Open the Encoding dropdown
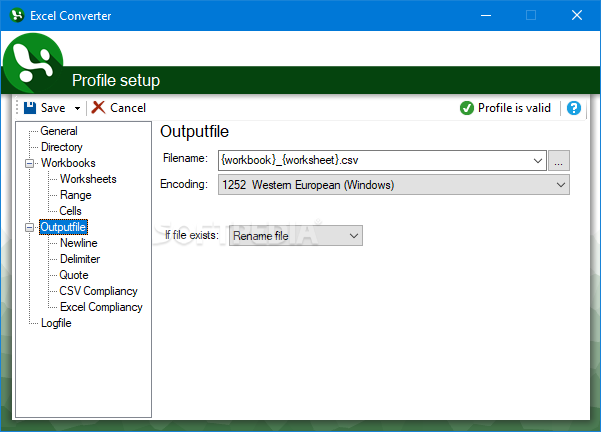 (394, 185)
